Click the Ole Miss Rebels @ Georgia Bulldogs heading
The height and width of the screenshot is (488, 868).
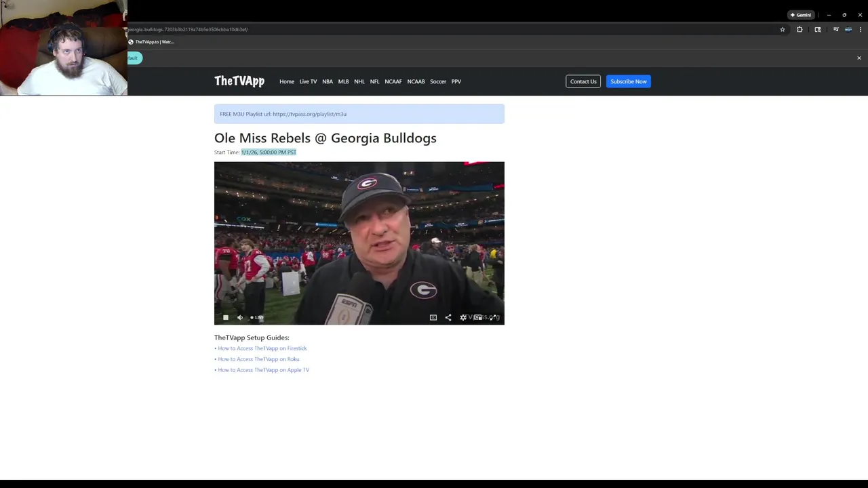pos(325,138)
